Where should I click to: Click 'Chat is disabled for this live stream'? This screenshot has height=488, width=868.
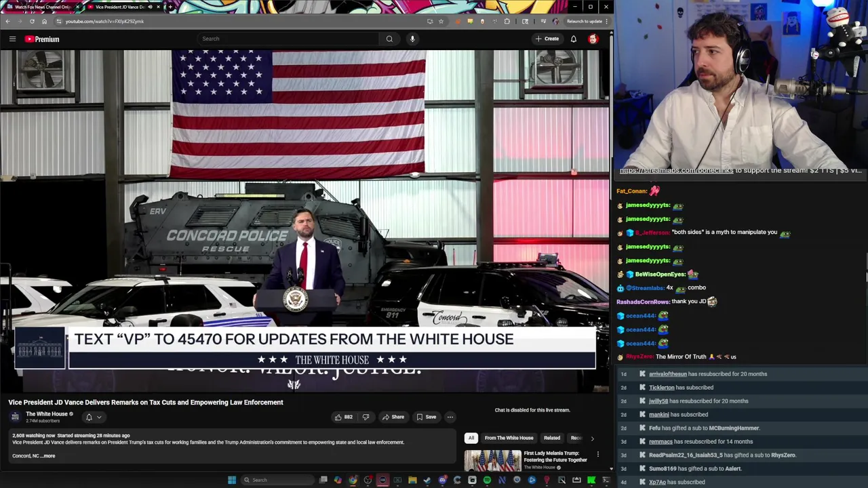click(532, 410)
